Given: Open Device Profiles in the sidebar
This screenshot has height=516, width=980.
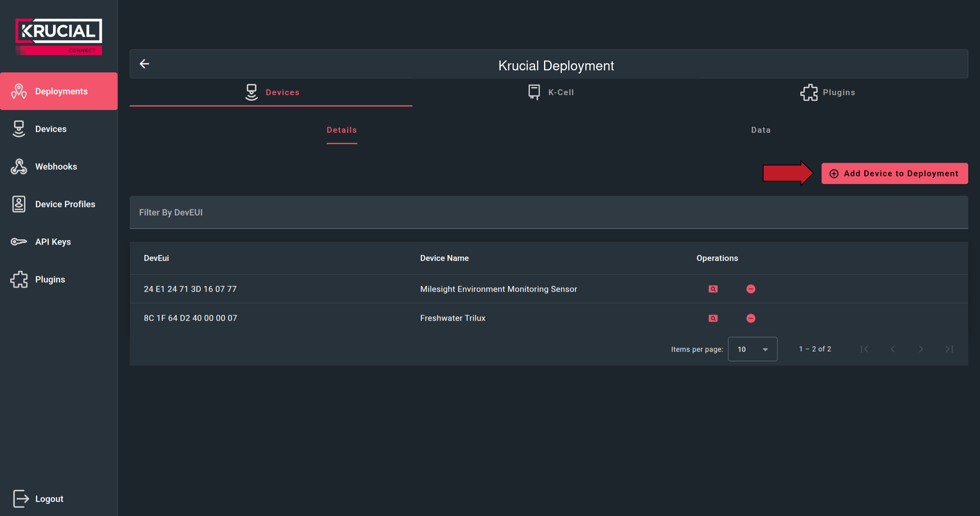Looking at the screenshot, I should (x=65, y=204).
